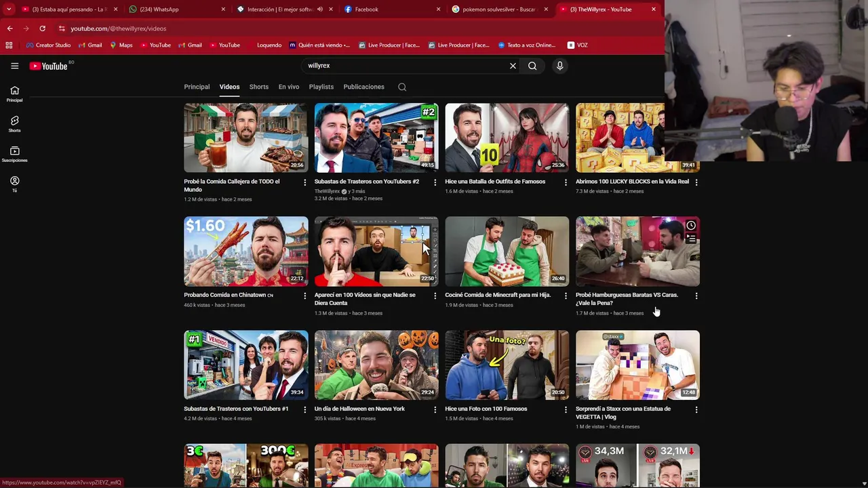Open options for Un día de Halloween video

(435, 409)
